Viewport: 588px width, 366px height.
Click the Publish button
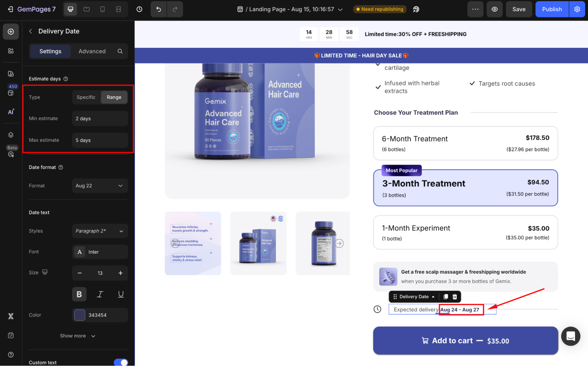(552, 9)
